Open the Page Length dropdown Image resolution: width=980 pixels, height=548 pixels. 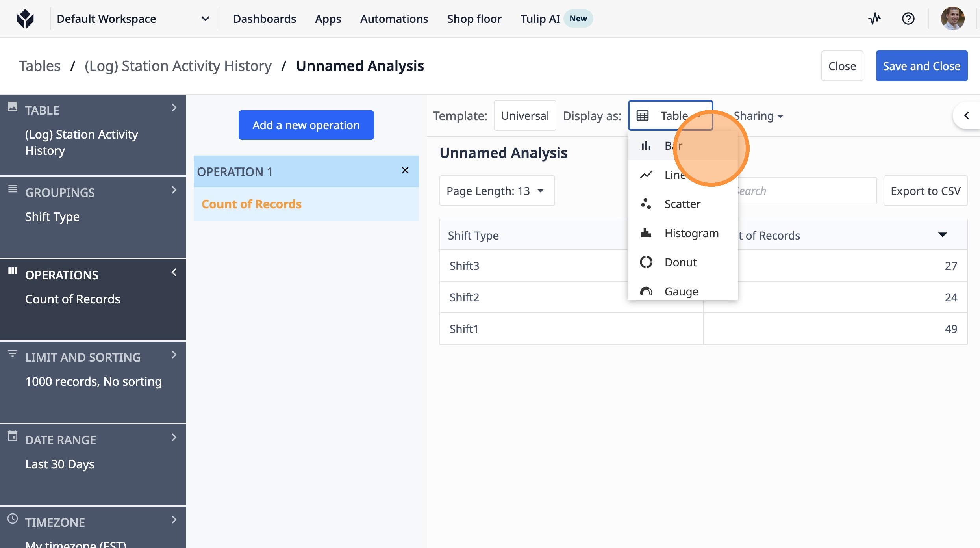coord(497,191)
